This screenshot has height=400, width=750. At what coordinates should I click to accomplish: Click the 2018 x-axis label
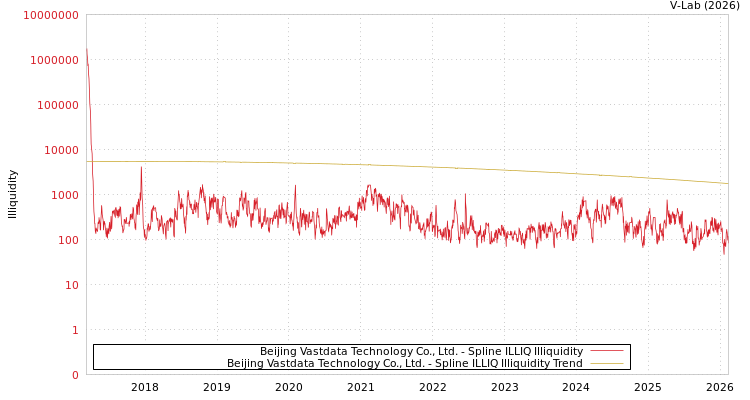145,387
